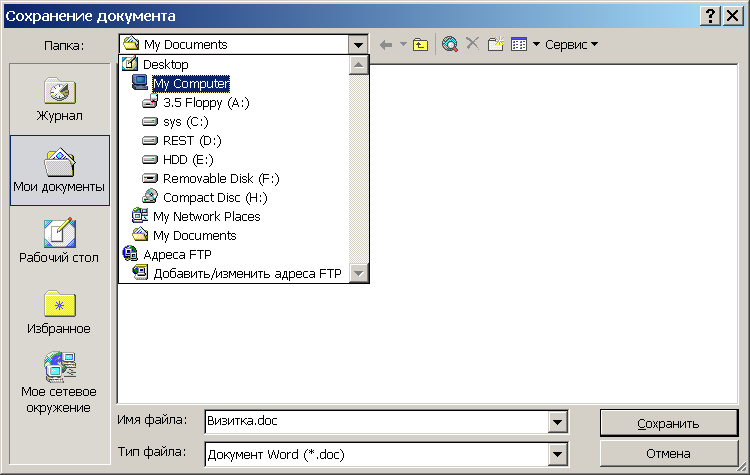Select sys (C:) drive in list

coord(185,121)
